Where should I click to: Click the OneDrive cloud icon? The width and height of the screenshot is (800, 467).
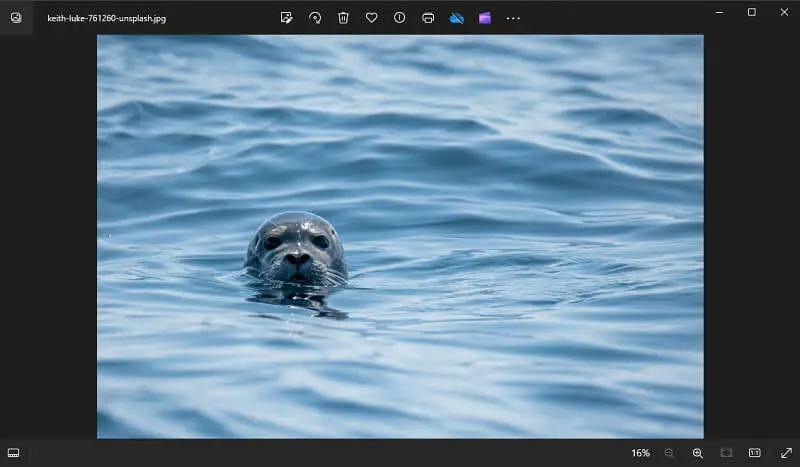[457, 18]
